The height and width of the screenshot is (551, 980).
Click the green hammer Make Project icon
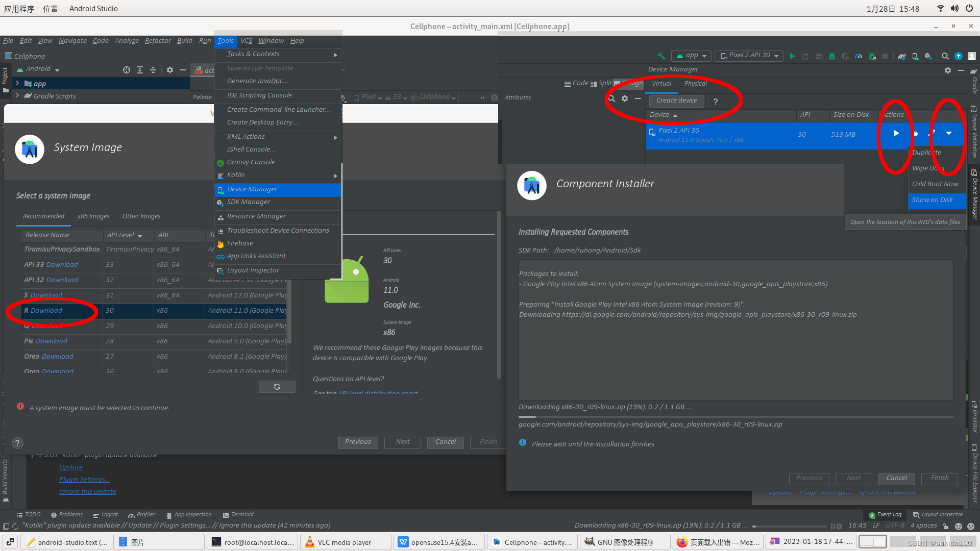[661, 56]
